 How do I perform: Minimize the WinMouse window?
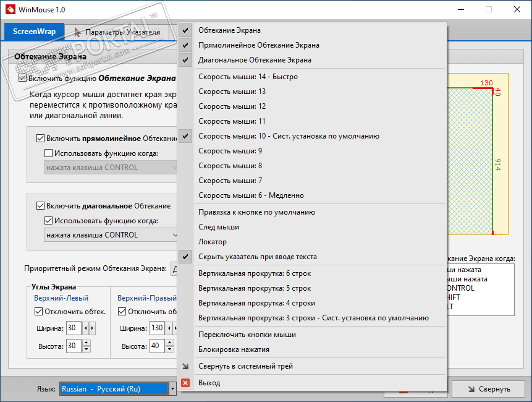(x=461, y=9)
